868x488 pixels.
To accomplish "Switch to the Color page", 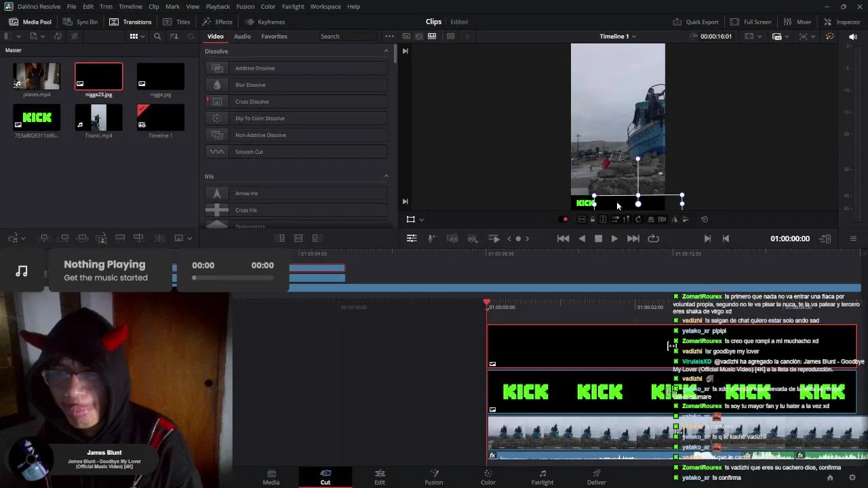I will pos(488,477).
